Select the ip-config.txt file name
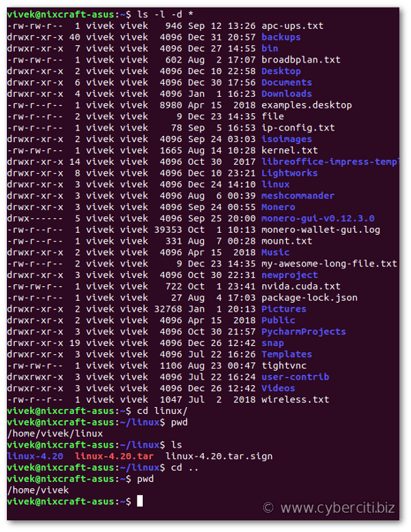The height and width of the screenshot is (532, 411). click(298, 128)
